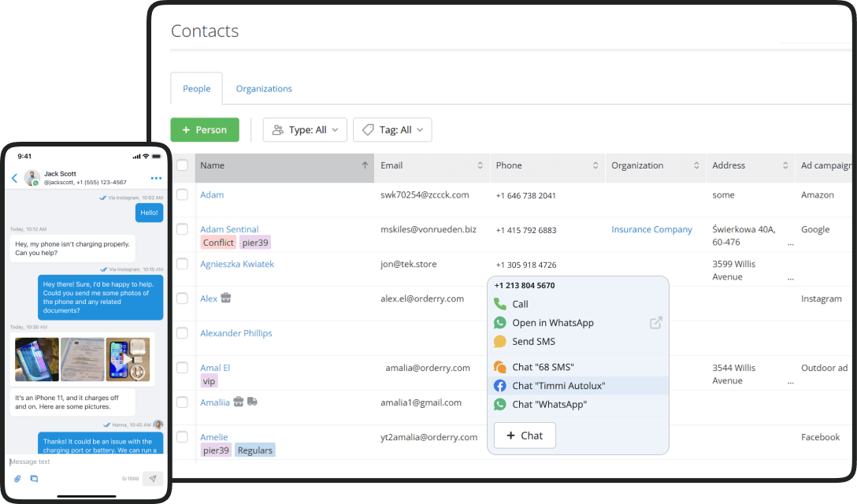Check the box next to Amelie

(x=182, y=437)
